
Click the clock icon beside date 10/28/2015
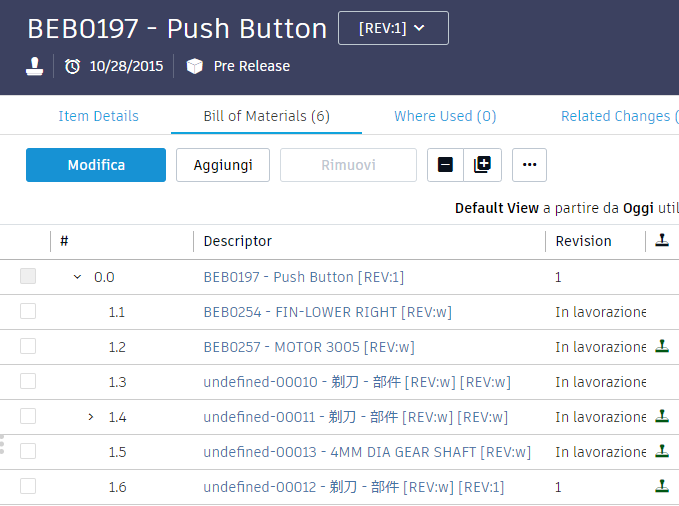click(x=72, y=66)
